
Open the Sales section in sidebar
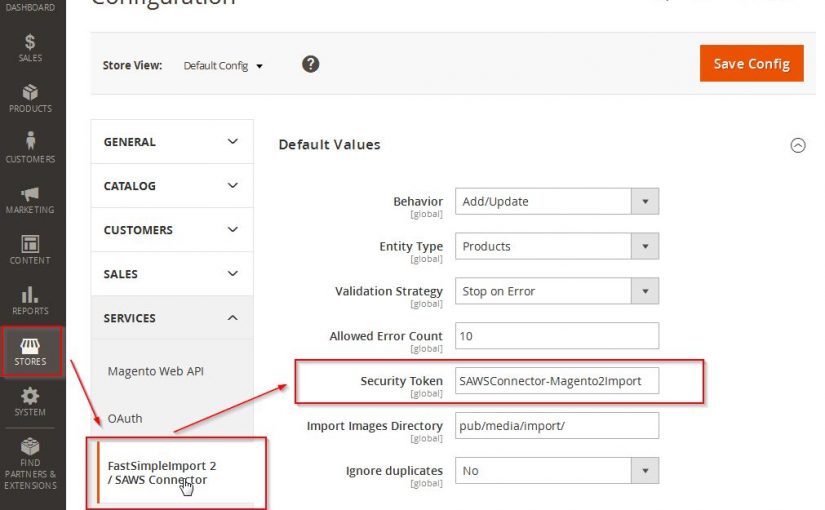pyautogui.click(x=30, y=48)
